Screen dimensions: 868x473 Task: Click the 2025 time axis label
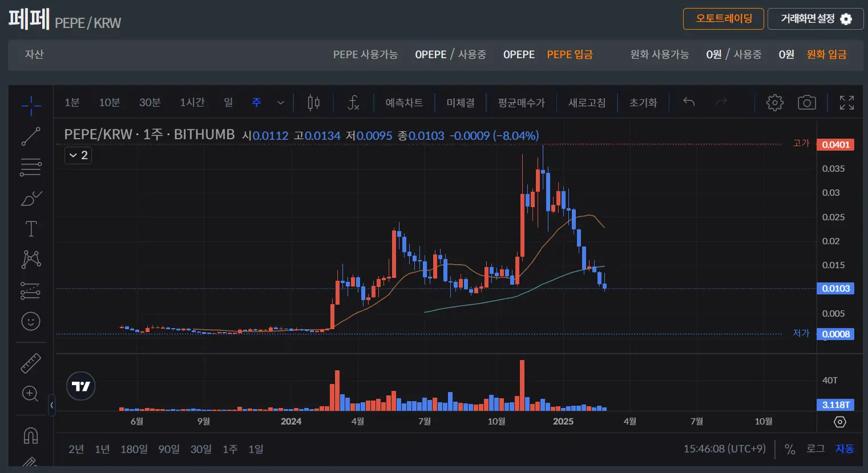point(563,421)
